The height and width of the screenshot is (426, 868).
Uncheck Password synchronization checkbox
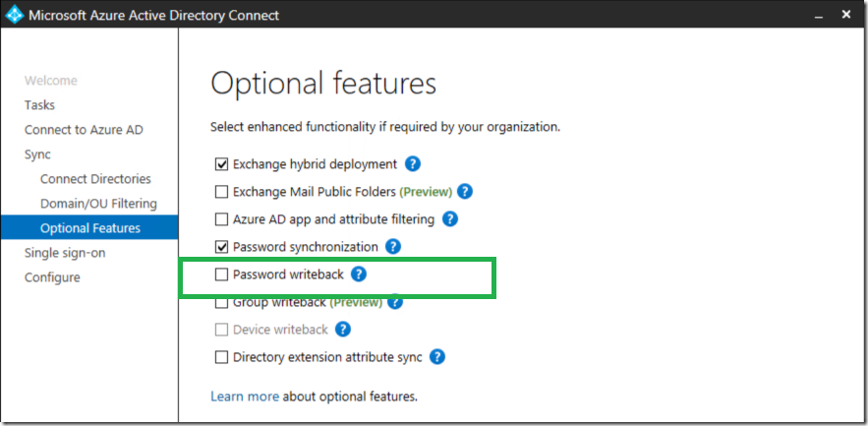[221, 247]
